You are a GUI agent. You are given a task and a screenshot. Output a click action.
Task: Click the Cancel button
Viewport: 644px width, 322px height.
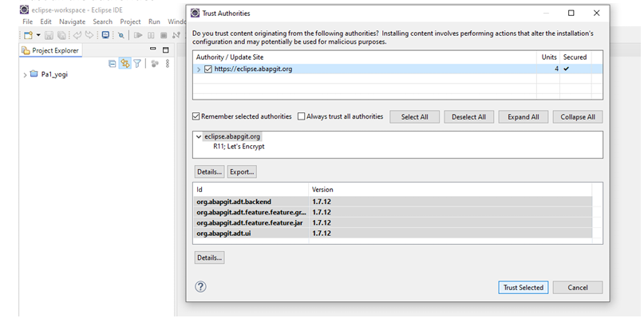578,288
